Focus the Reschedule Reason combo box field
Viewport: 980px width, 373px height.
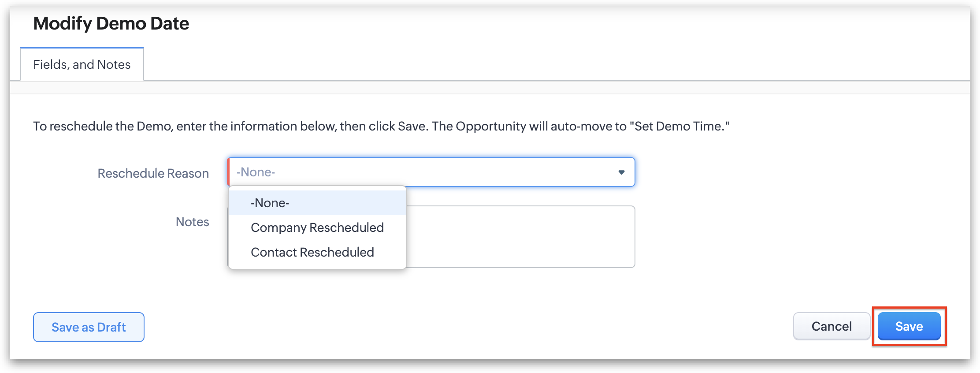point(423,172)
